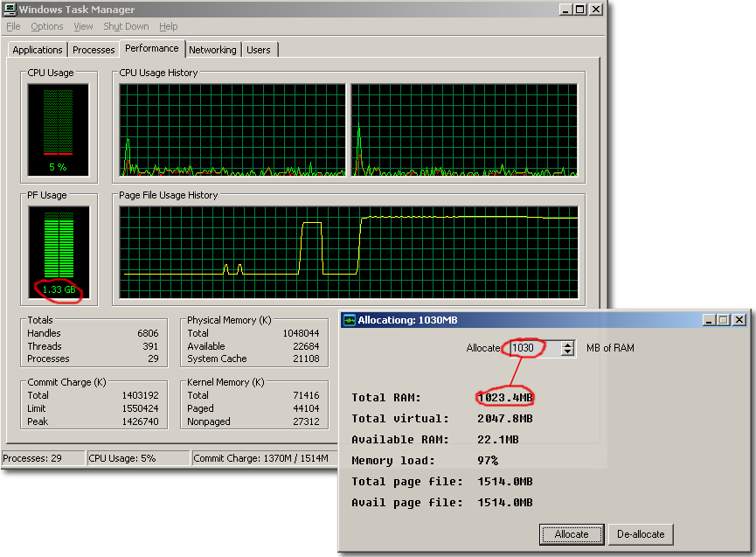Click Physical Memory Available value 22684

click(306, 346)
